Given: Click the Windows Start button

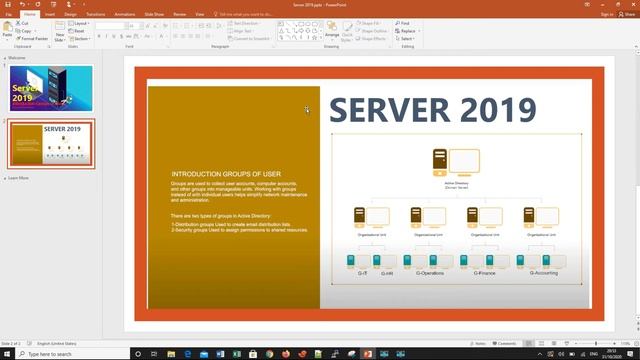Looking at the screenshot, I should pyautogui.click(x=7, y=354).
